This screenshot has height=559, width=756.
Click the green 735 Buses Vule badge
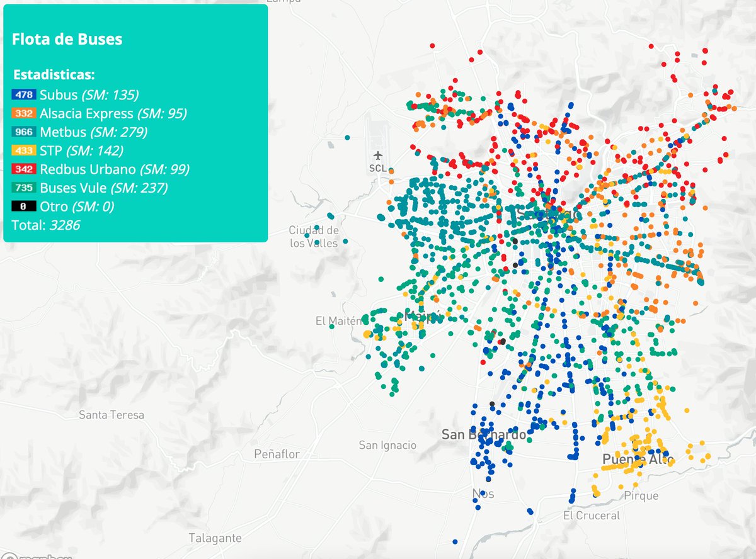(x=25, y=188)
